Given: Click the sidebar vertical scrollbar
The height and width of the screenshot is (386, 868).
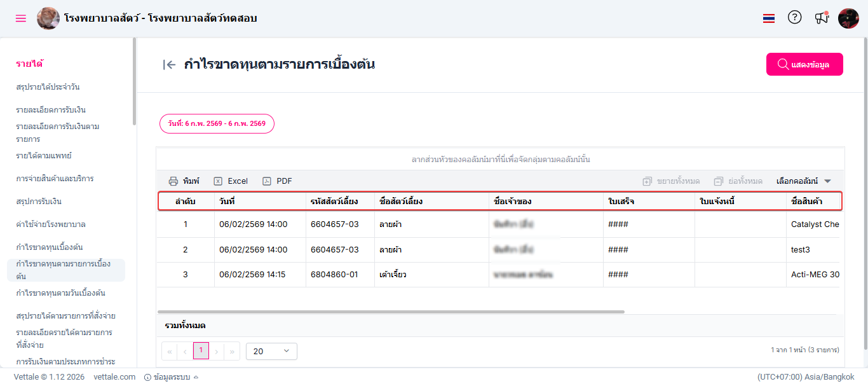Looking at the screenshot, I should 134,81.
